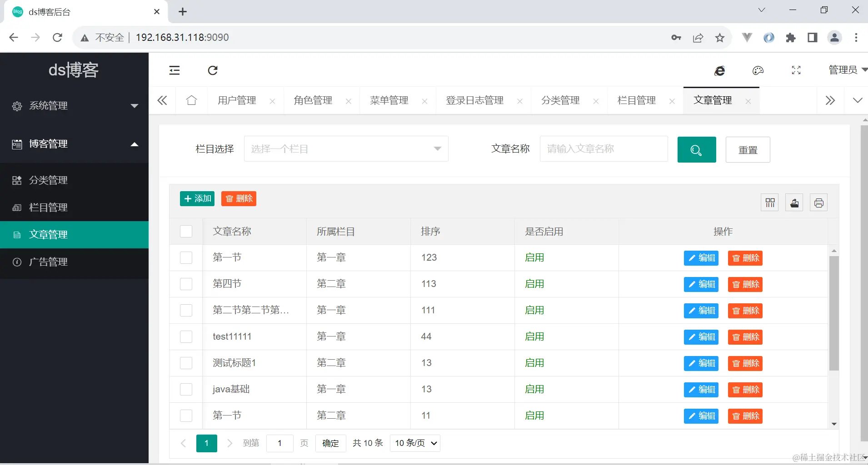This screenshot has width=868, height=465.
Task: Focus the 文章名称 search input
Action: 604,149
